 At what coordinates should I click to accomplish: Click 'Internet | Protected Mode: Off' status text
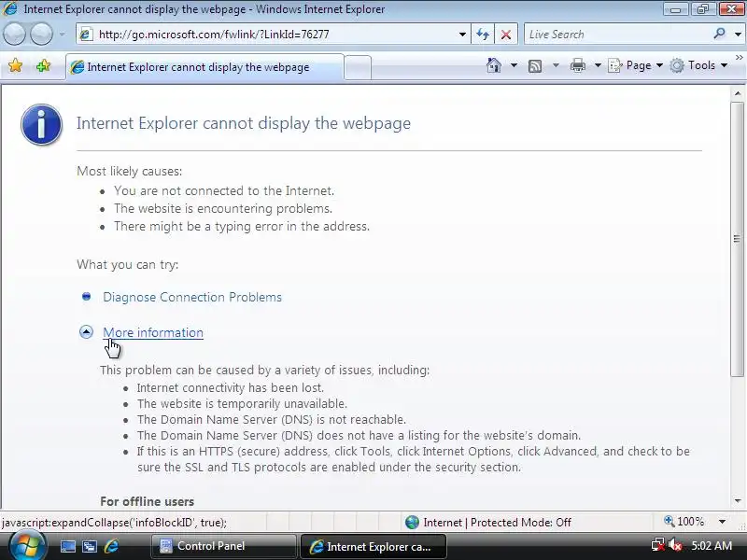pos(497,523)
